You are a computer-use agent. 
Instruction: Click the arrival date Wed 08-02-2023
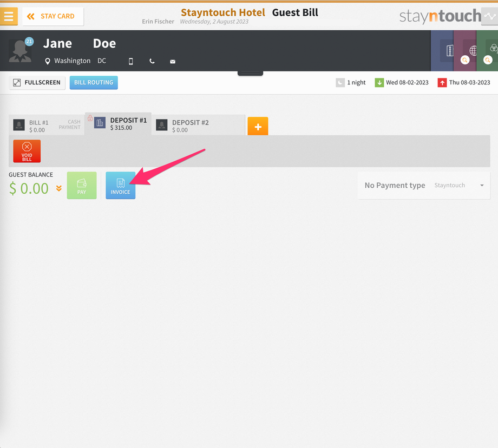tap(407, 83)
